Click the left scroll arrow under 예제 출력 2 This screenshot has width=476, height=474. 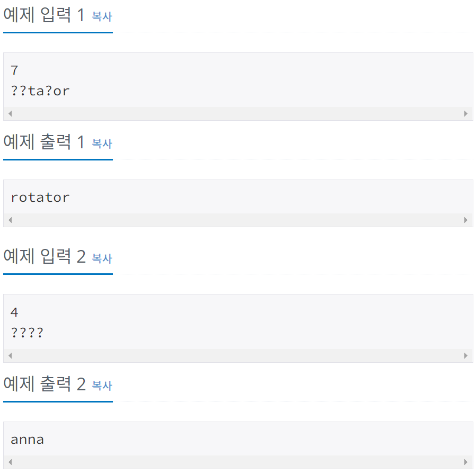click(10, 461)
